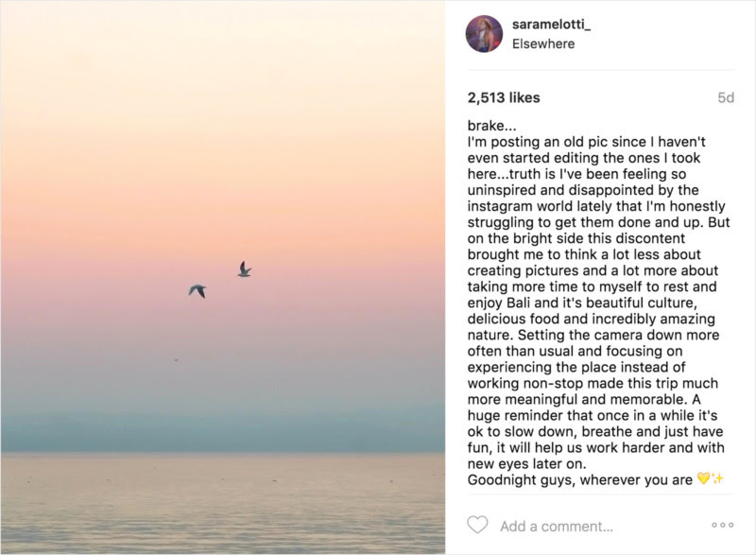Click the word brake... starting the caption
The width and height of the screenshot is (756, 555).
point(491,126)
